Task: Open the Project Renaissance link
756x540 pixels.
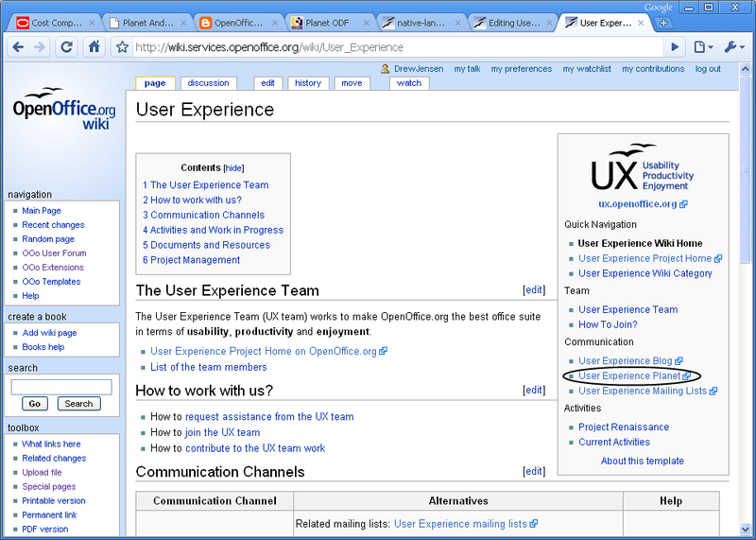Action: pyautogui.click(x=624, y=427)
